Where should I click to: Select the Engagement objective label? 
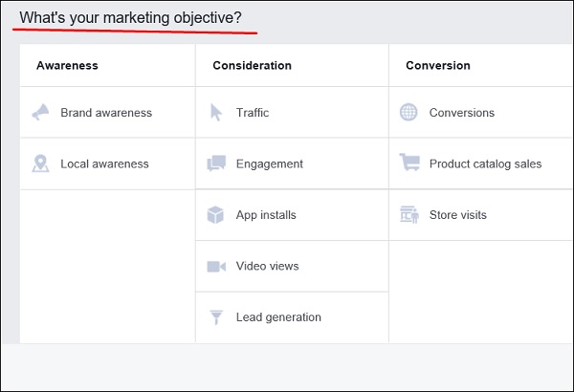pos(270,164)
